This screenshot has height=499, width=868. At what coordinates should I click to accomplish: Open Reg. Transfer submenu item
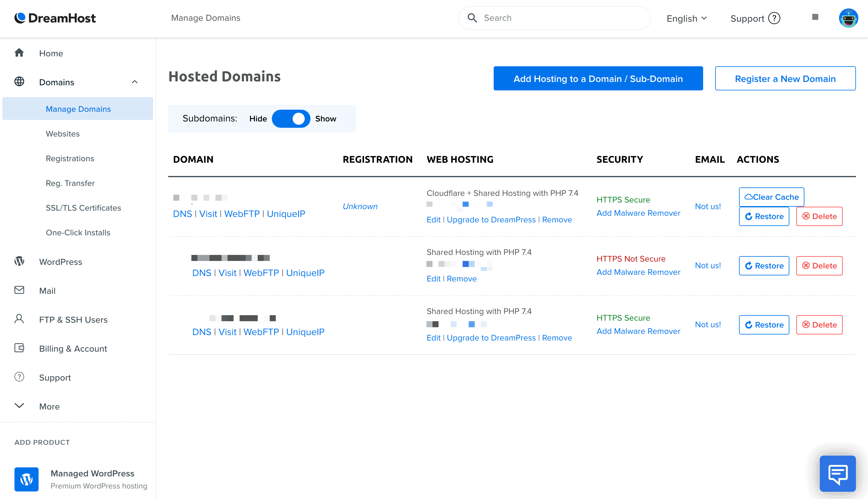pos(70,183)
